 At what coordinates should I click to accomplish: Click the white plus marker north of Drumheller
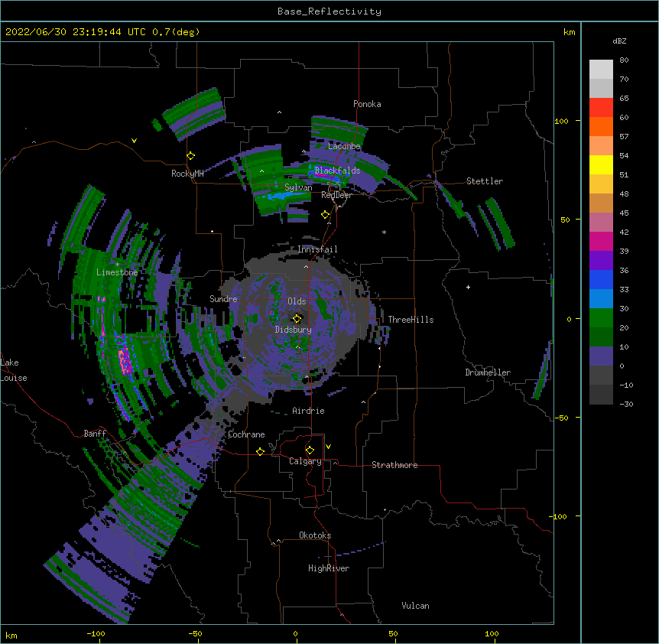coord(468,287)
